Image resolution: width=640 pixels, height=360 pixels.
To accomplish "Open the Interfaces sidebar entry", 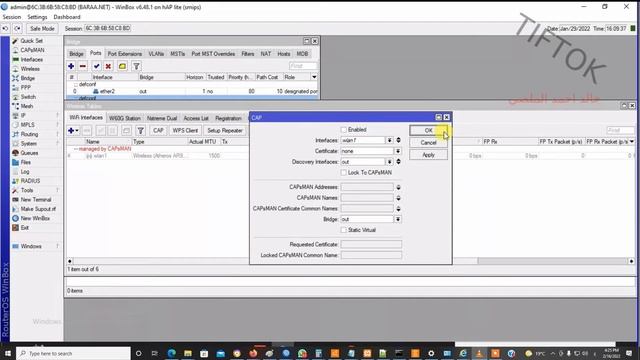I will [x=31, y=59].
